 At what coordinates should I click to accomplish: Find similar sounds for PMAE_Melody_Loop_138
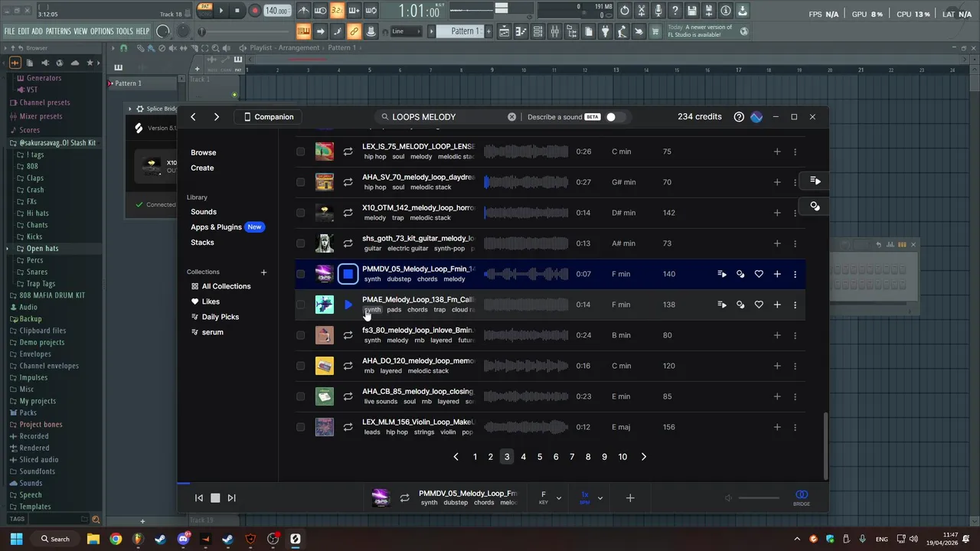[740, 305]
